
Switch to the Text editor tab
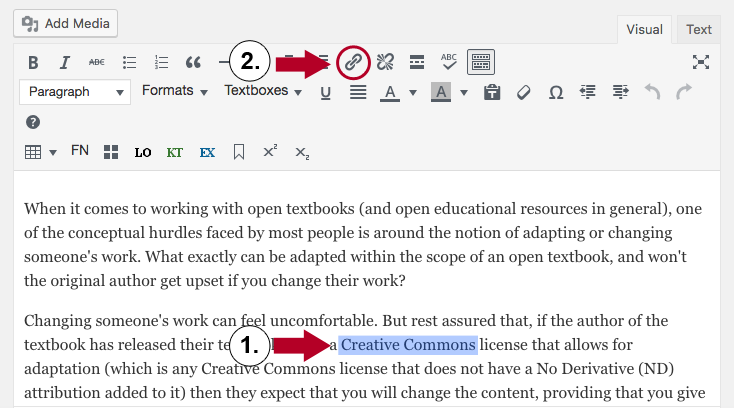698,29
